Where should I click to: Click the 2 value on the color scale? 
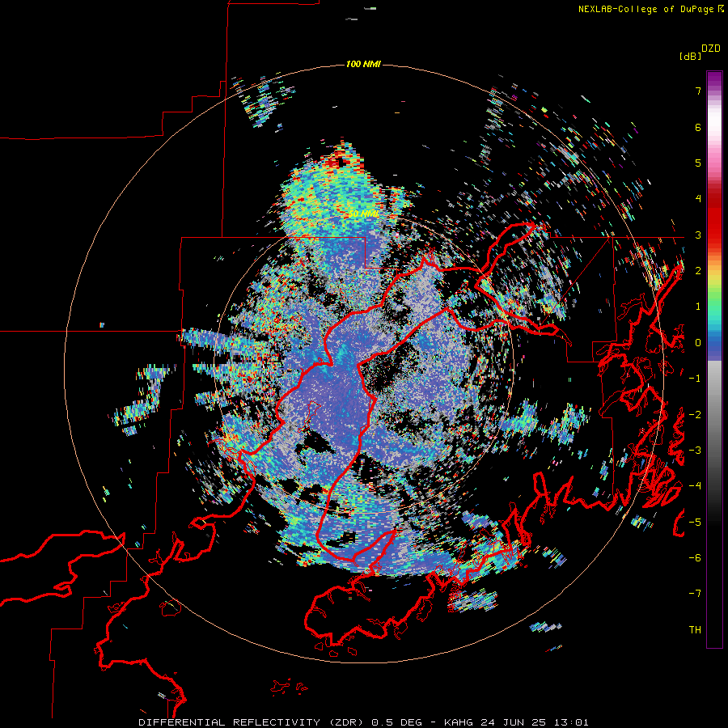698,271
